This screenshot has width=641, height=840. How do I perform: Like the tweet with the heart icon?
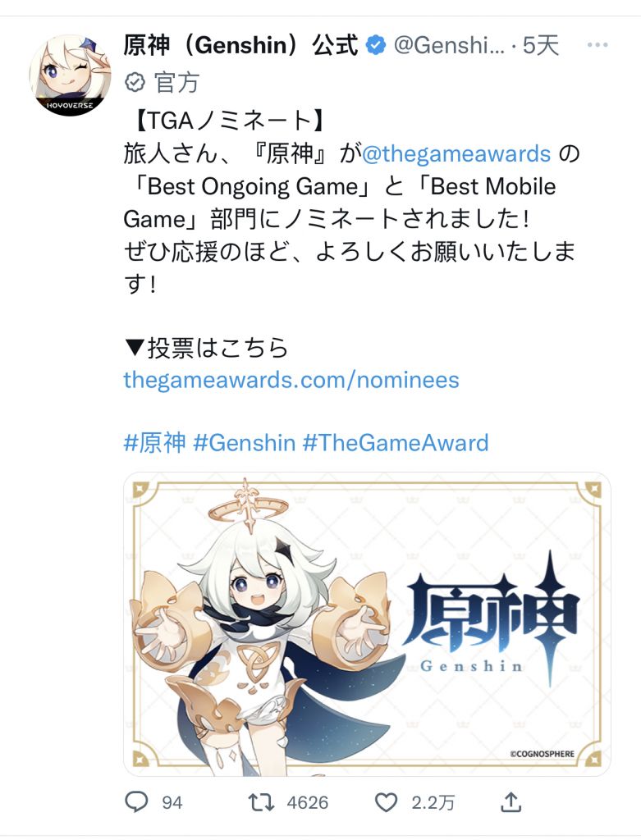386,802
